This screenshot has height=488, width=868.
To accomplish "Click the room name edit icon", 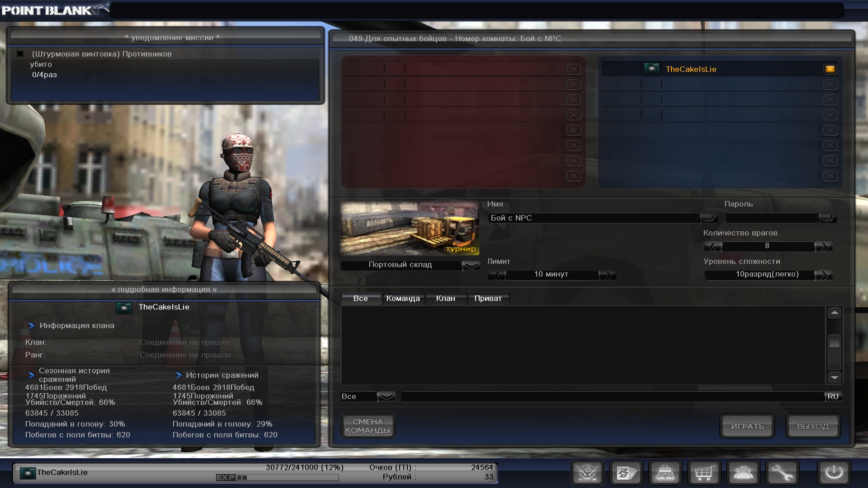I will [709, 218].
